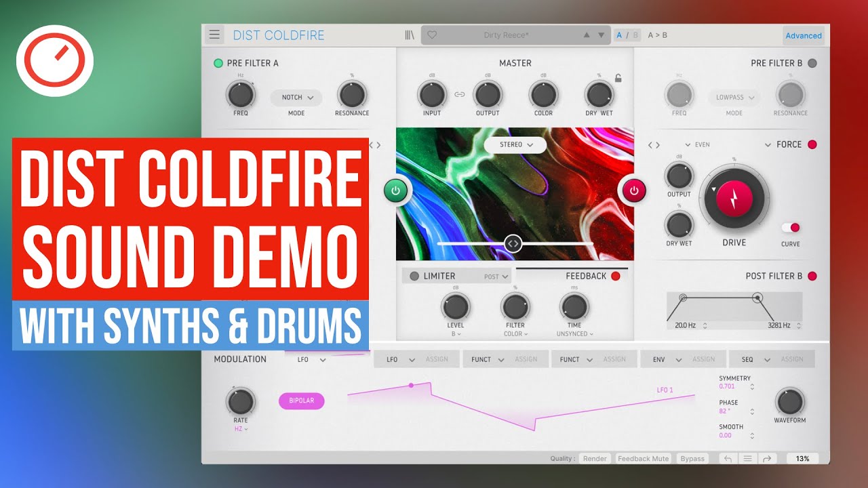This screenshot has height=488, width=868.
Task: Click engine B previous/next arrows
Action: tap(654, 145)
